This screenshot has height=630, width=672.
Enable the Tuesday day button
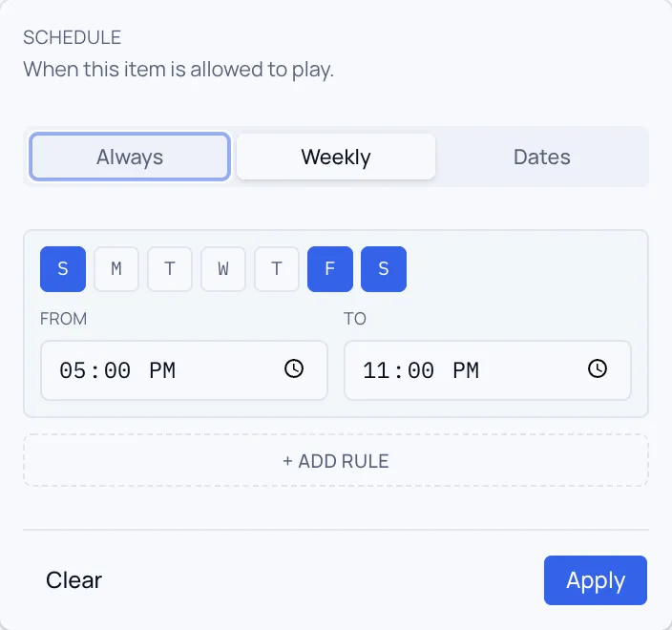[170, 269]
